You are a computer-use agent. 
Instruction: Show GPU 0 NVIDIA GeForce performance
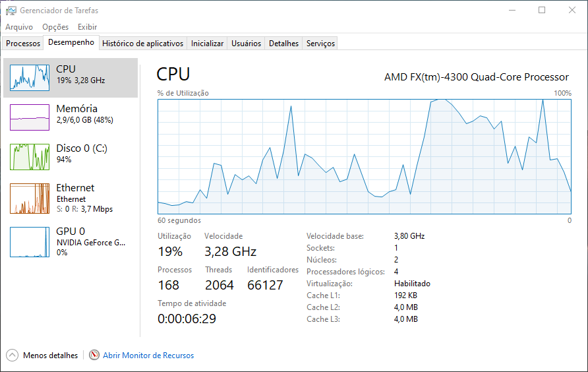click(30, 241)
